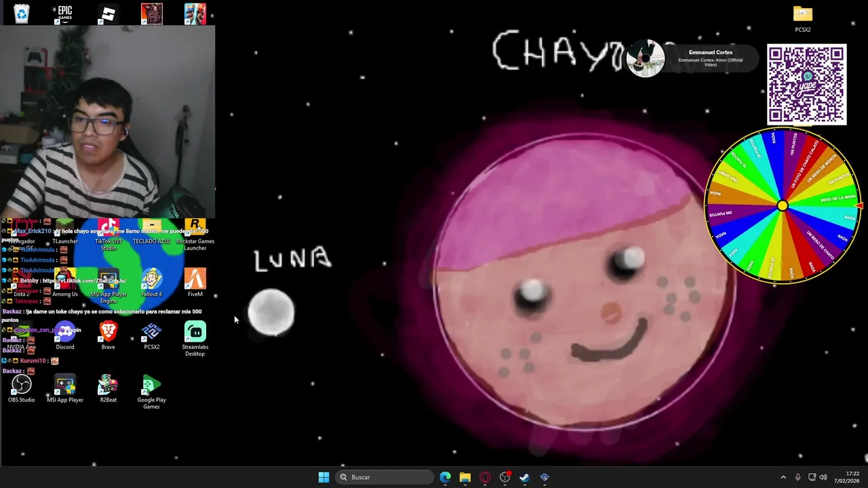This screenshot has width=868, height=488.
Task: Launch Epic Games from the desktop
Action: (x=65, y=14)
